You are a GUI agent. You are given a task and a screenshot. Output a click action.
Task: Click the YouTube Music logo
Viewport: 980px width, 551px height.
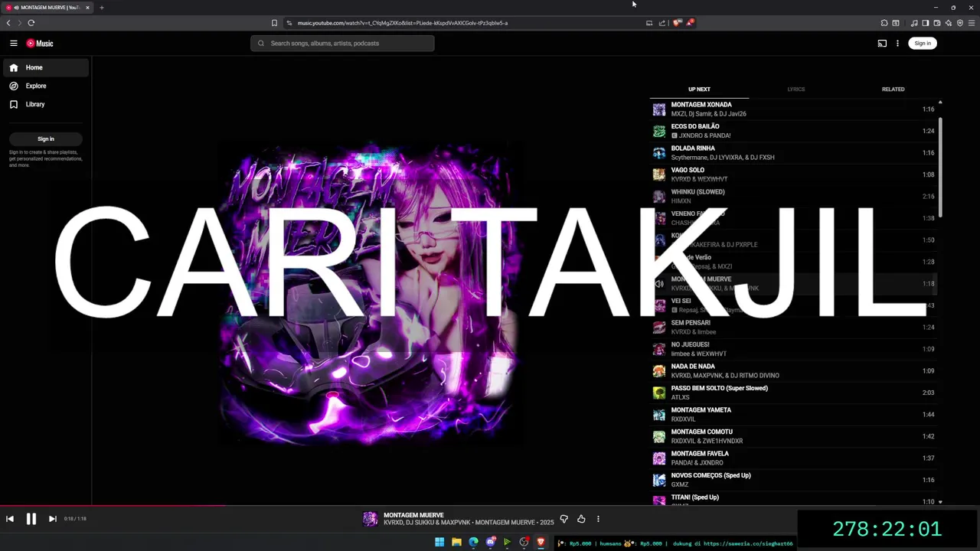click(x=40, y=44)
